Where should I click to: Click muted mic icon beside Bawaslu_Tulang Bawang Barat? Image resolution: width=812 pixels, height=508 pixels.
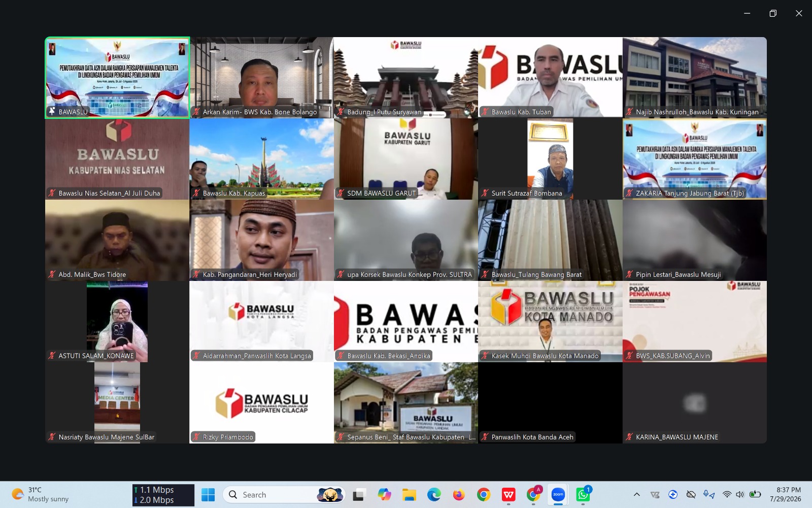point(485,274)
